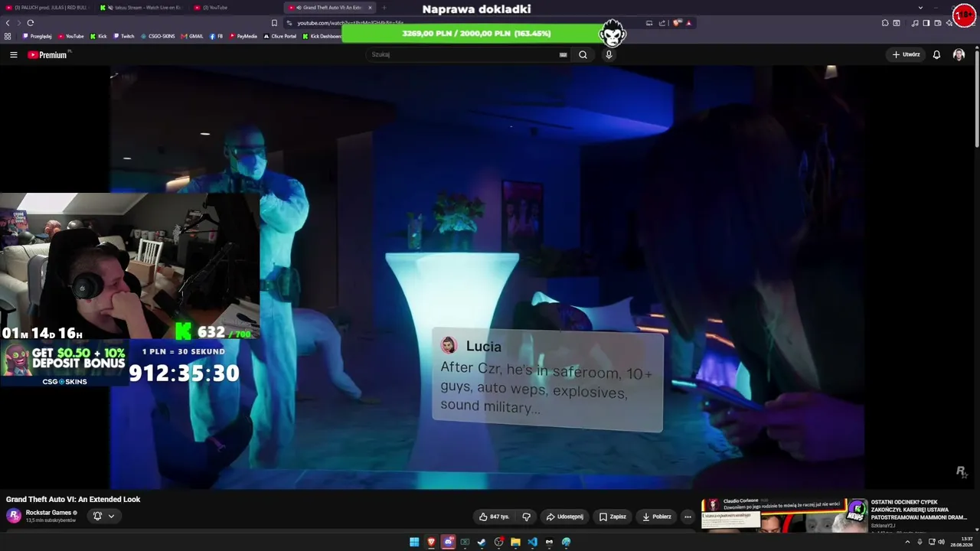This screenshot has width=980, height=551.
Task: Like the video with 847 tys. likes
Action: [x=494, y=517]
